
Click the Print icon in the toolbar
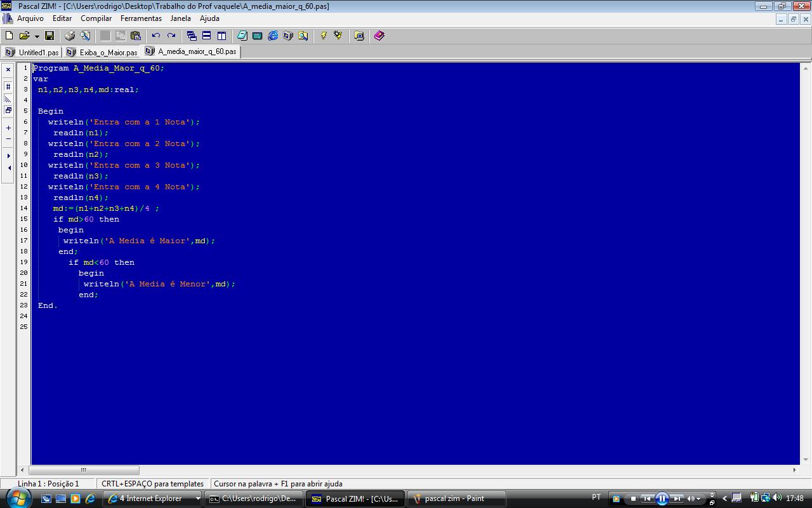70,36
